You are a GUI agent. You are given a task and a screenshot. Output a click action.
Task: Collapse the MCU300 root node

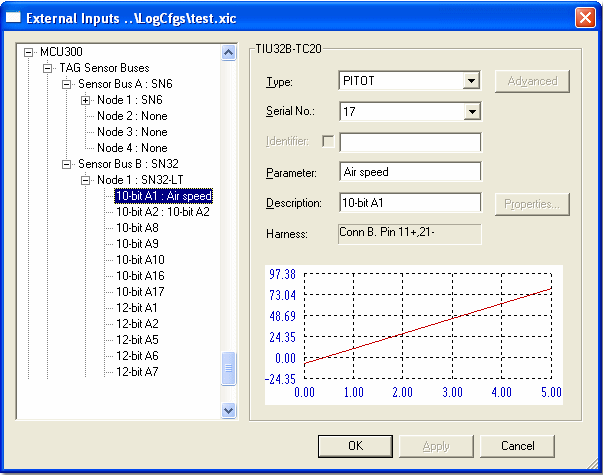tap(30, 52)
